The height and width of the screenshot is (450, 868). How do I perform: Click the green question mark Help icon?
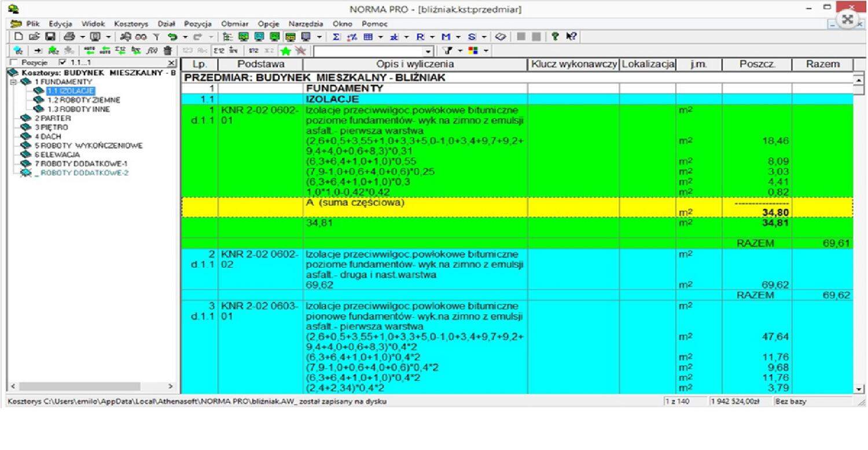coord(555,36)
